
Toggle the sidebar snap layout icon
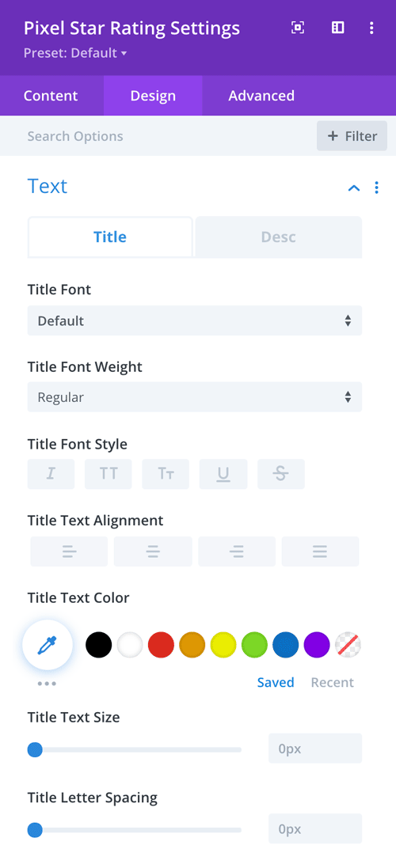pos(338,28)
